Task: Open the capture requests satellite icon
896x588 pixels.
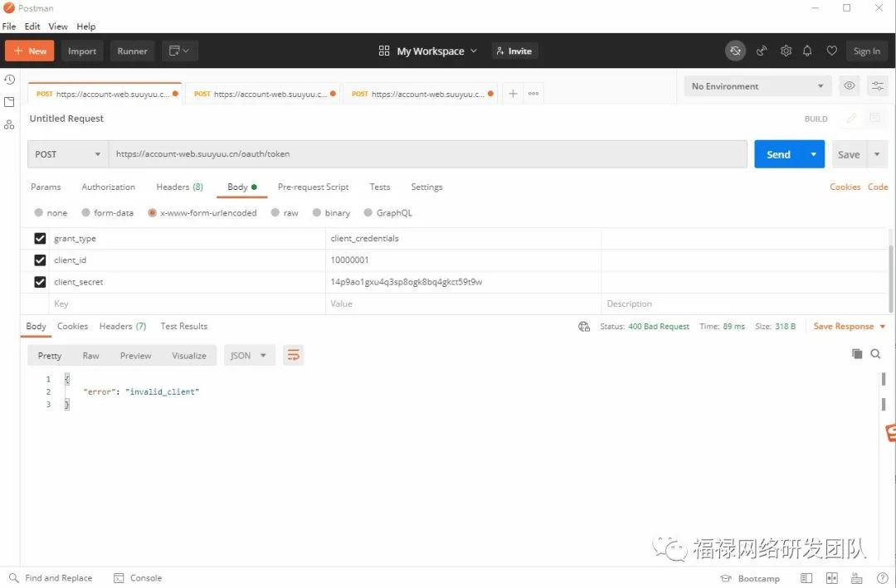Action: (761, 51)
